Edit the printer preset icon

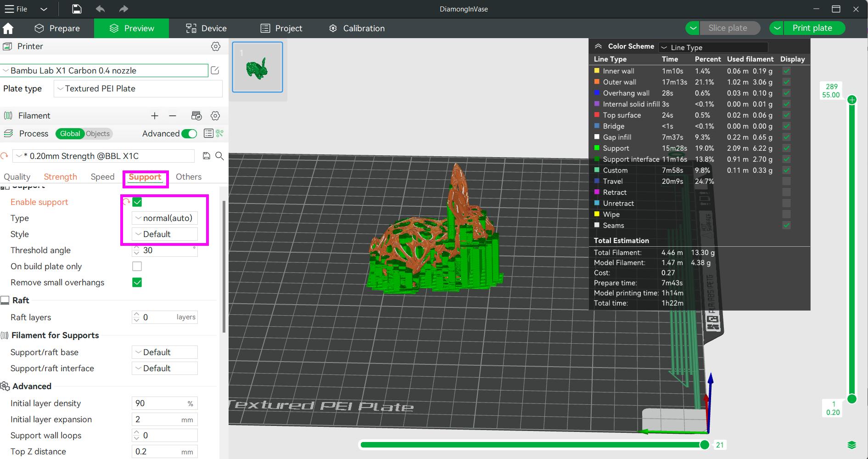215,70
